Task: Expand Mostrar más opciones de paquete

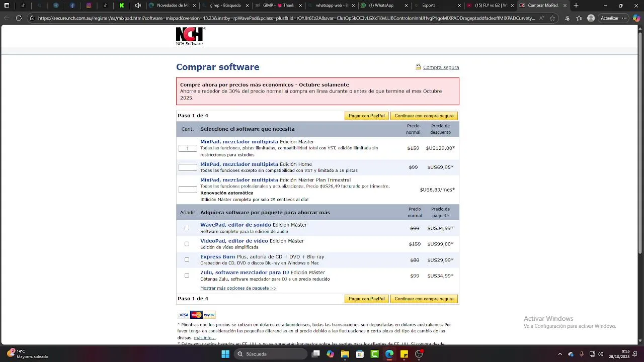Action: click(238, 288)
